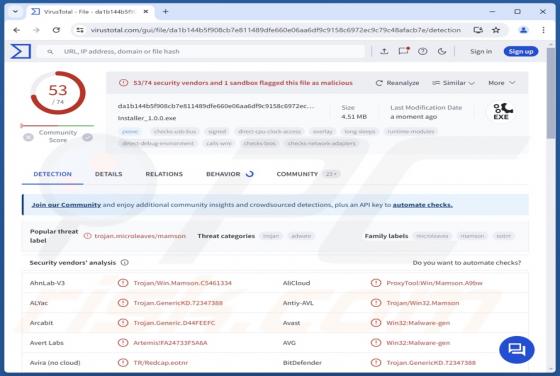
Task: Click the checks-usb-bus tag
Action: click(175, 132)
